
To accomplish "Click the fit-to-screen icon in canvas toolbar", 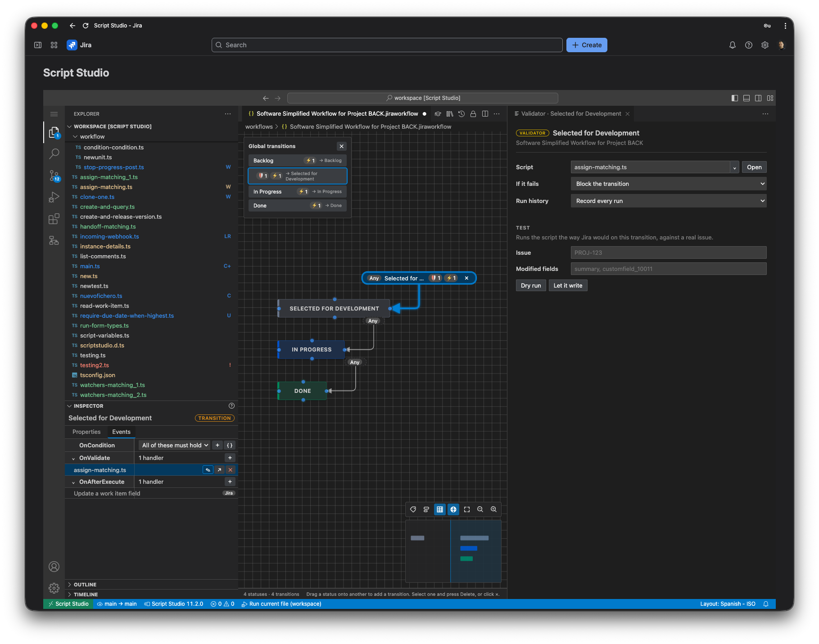I will (x=467, y=509).
